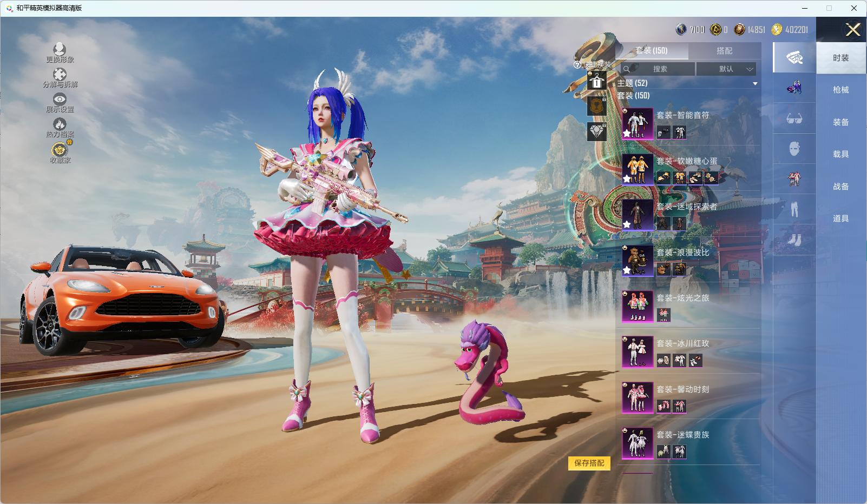Choose the shoes category icon
The image size is (867, 504).
794,240
